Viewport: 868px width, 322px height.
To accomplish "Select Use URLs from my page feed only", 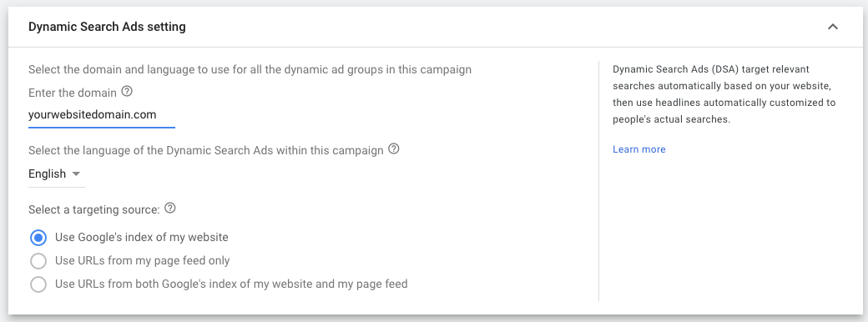I will 38,261.
